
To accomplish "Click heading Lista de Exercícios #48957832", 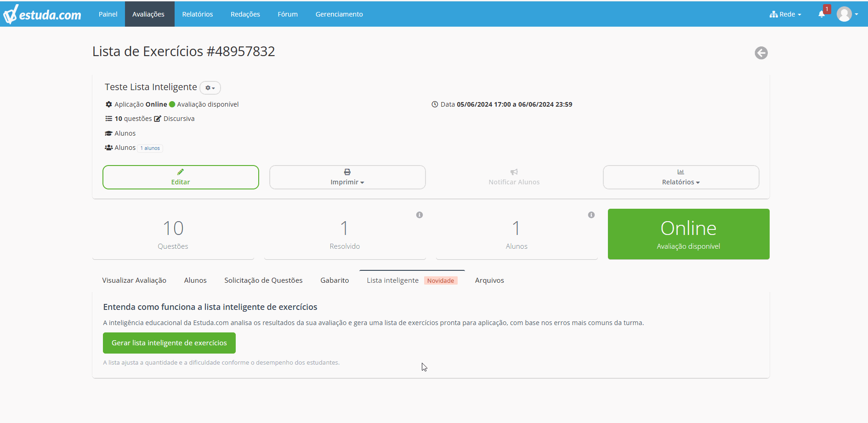I will [x=184, y=51].
